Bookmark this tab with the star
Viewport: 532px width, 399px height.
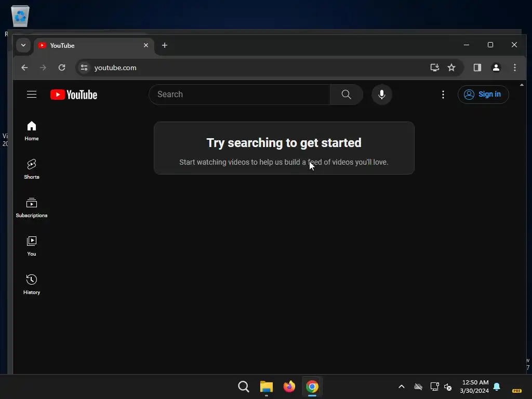pyautogui.click(x=451, y=68)
